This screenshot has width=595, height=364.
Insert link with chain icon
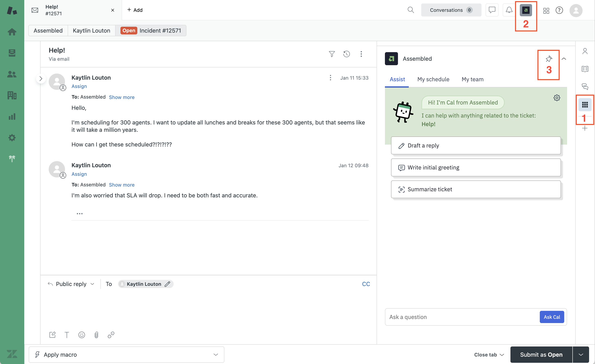pyautogui.click(x=111, y=335)
